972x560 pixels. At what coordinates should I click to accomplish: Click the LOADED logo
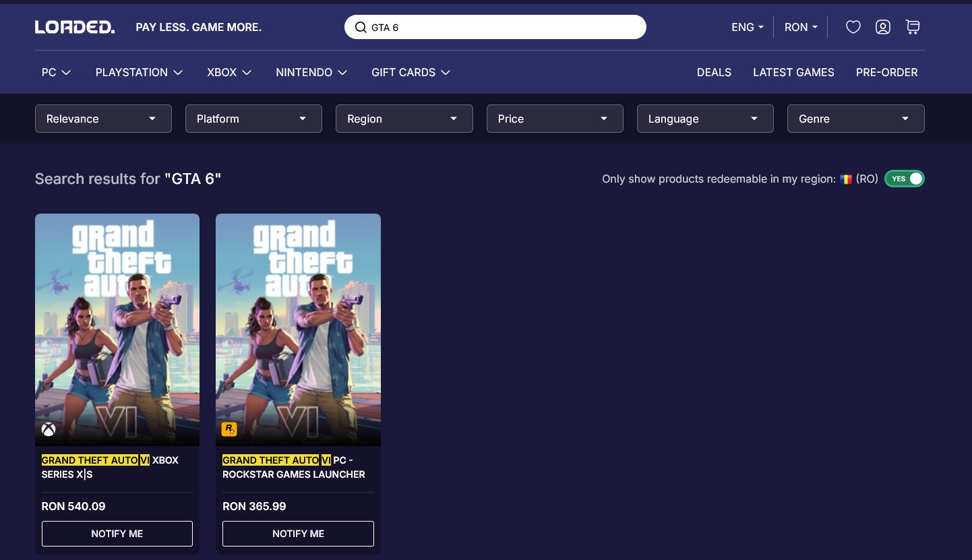pyautogui.click(x=75, y=27)
